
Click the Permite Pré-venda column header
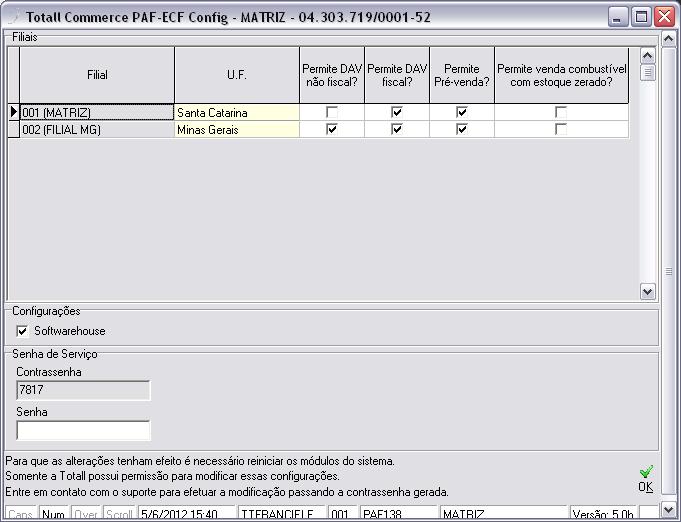click(462, 75)
